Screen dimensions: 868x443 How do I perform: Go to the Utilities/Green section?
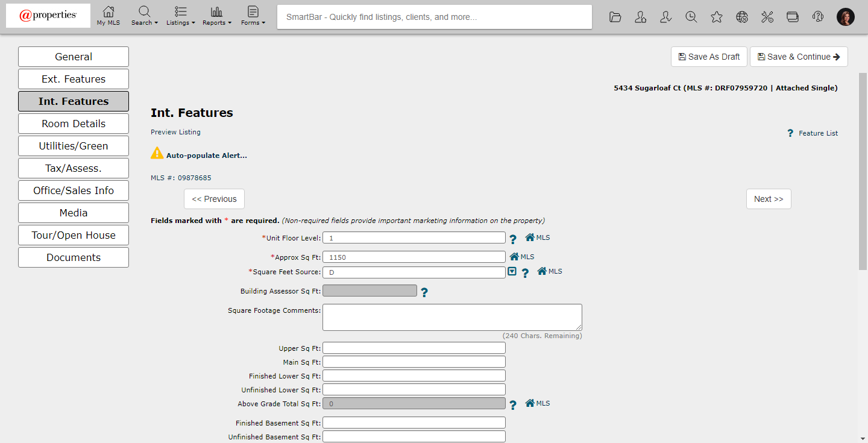[74, 146]
